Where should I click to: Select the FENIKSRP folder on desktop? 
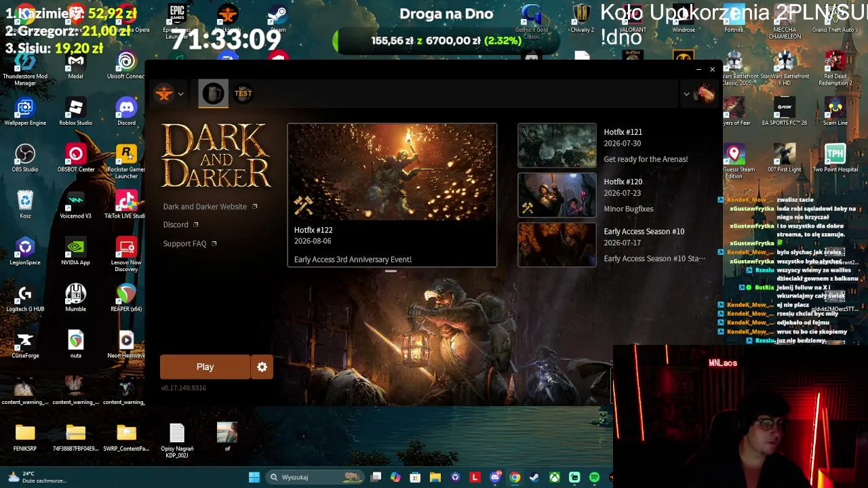25,437
